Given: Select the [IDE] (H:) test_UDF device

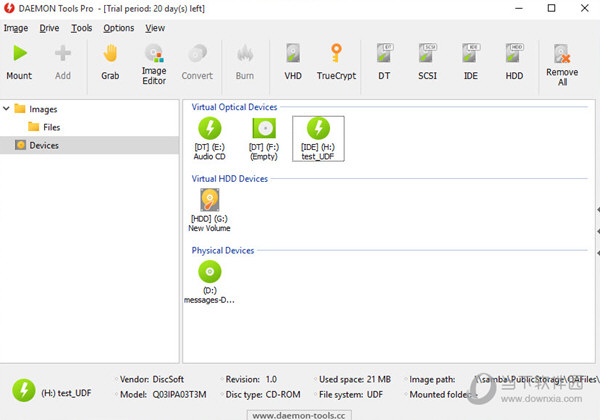Looking at the screenshot, I should (318, 139).
